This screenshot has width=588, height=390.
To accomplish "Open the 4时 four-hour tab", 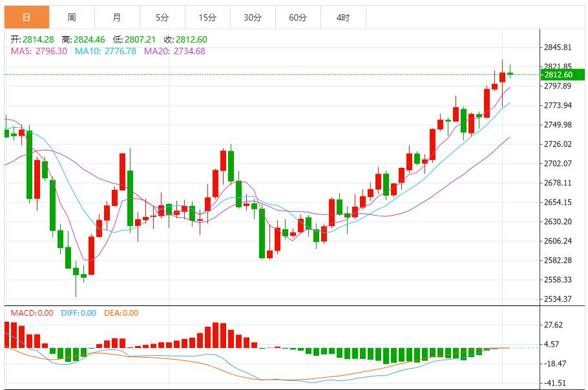I will click(343, 17).
